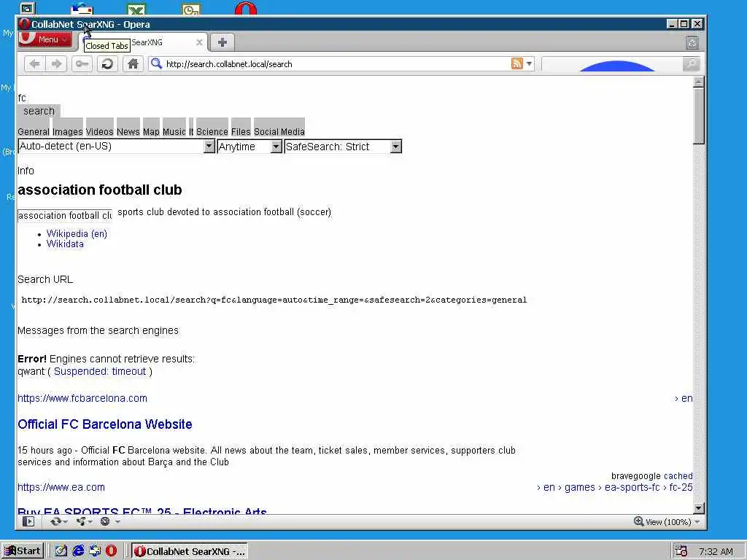Open the address bar history dropdown arrow
This screenshot has width=747, height=560.
pyautogui.click(x=529, y=63)
